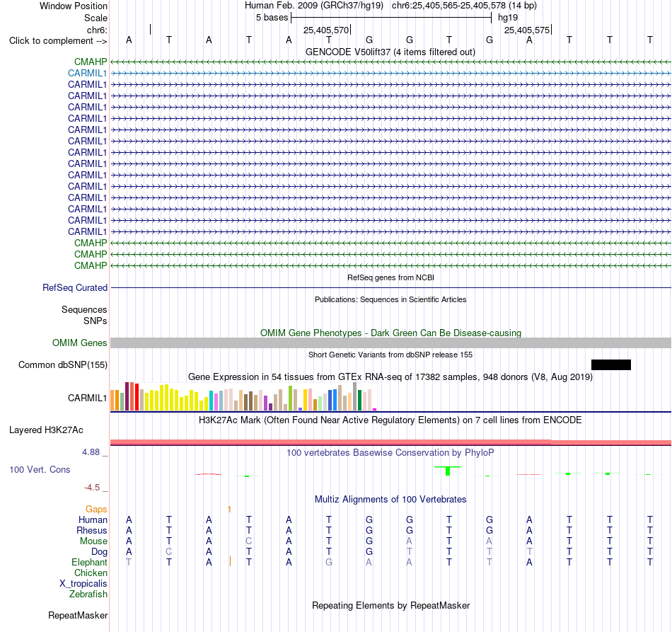Viewport: 672px width, 632px height.
Task: Click 'Publications: Sequences in Scientific Articles' title
Action: click(x=390, y=299)
